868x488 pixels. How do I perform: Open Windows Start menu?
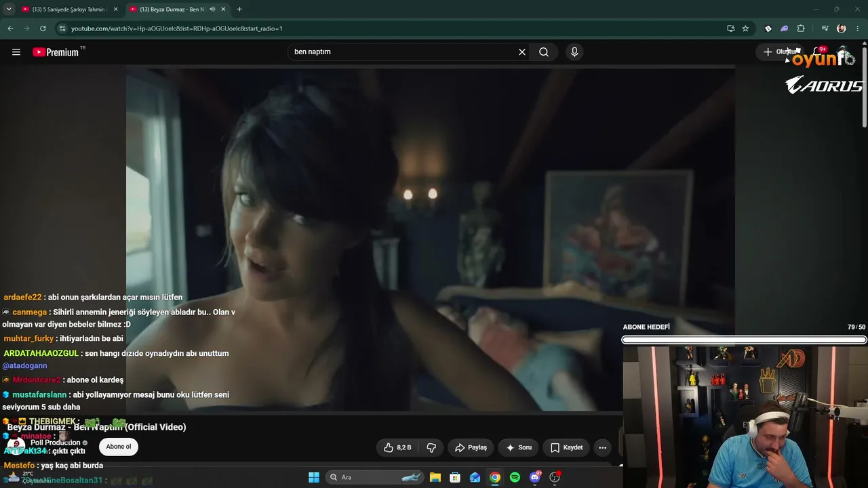click(x=314, y=477)
